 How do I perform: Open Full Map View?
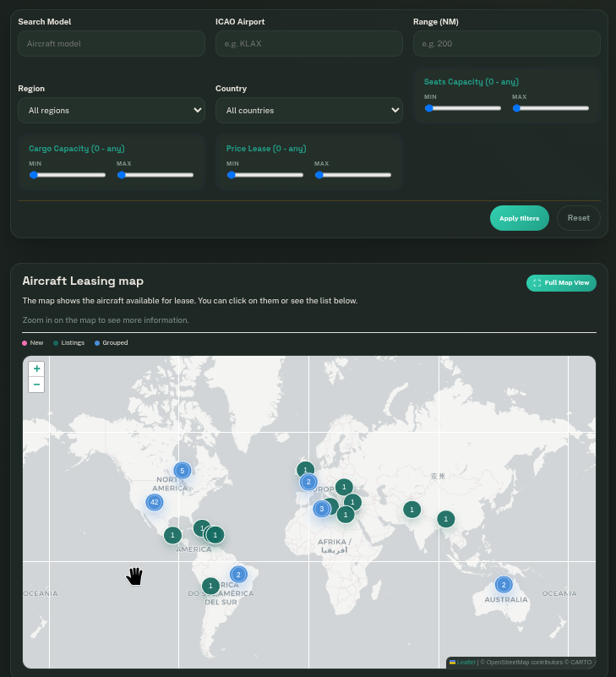coord(561,283)
